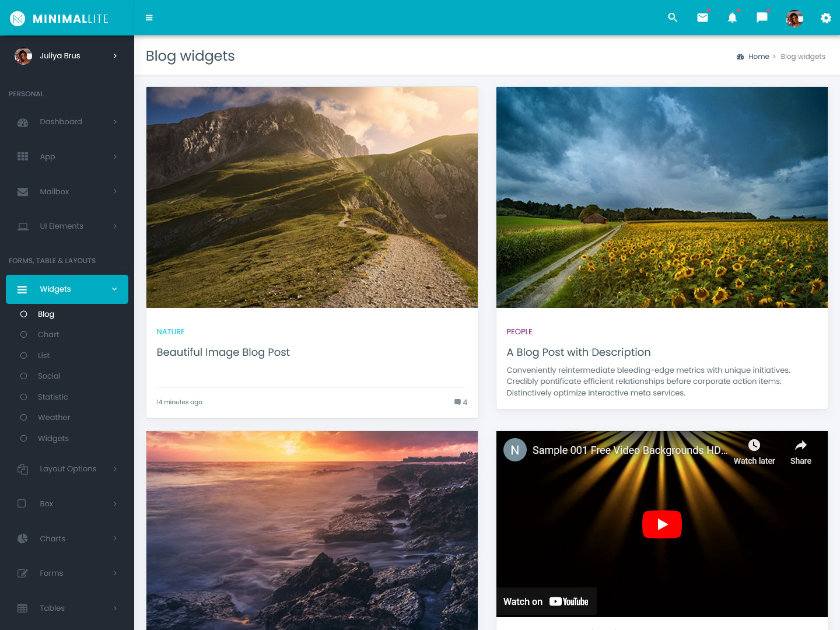The image size is (840, 630).
Task: Open the chat messages icon in header
Action: pyautogui.click(x=762, y=18)
